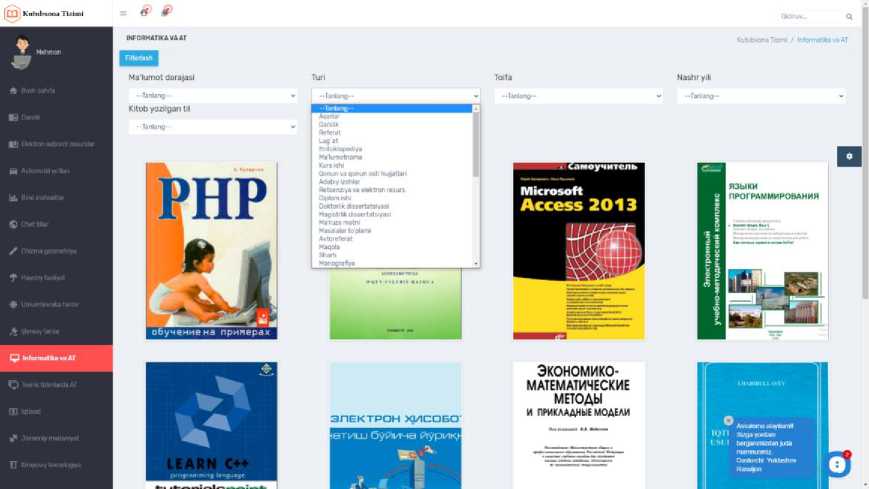Open the settings gear panel button
This screenshot has width=869, height=489.
[x=849, y=157]
